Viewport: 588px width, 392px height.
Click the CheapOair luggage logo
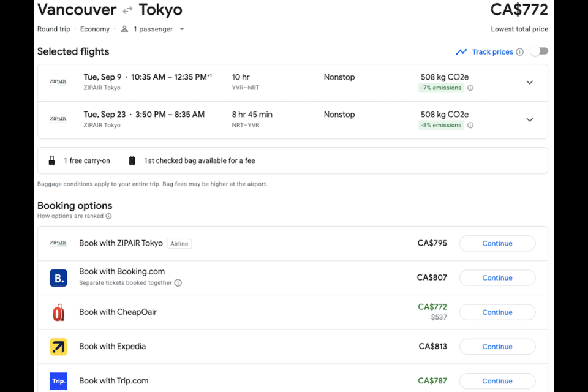59,312
